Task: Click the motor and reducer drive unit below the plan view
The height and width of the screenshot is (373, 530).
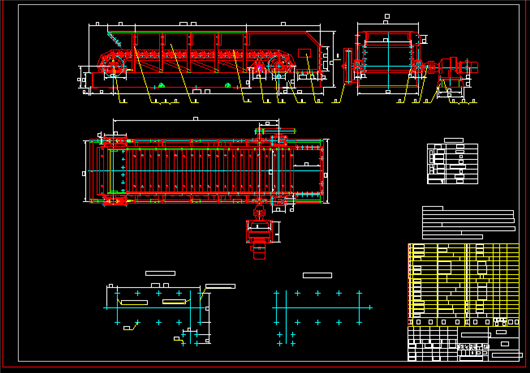Action: click(x=260, y=233)
